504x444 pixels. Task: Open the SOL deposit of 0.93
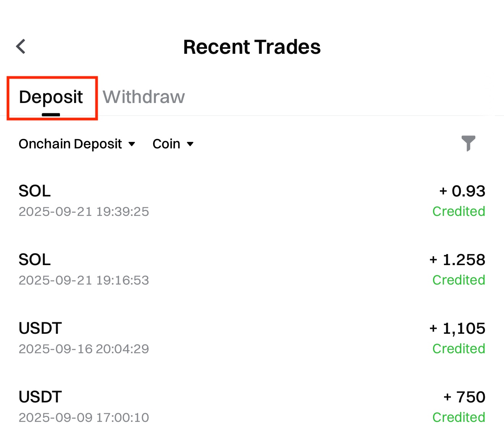(x=252, y=201)
